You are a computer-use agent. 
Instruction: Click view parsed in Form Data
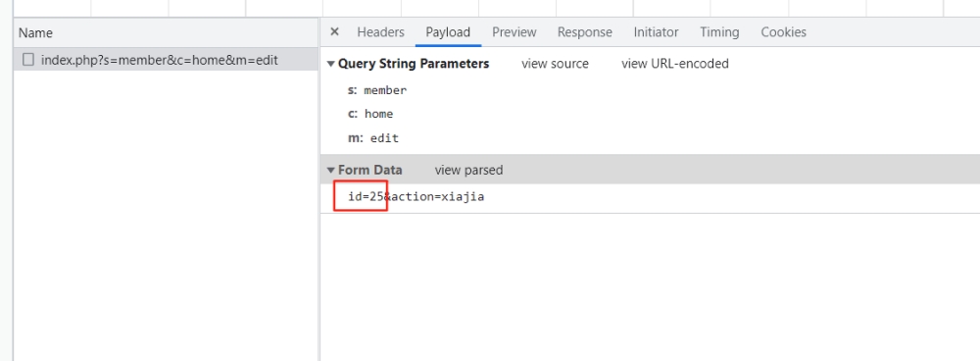pyautogui.click(x=468, y=170)
